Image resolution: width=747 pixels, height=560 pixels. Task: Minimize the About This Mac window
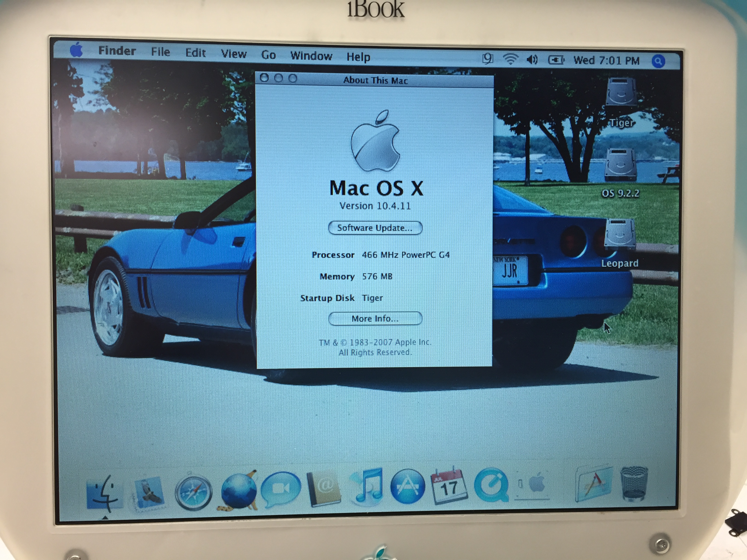coord(279,78)
